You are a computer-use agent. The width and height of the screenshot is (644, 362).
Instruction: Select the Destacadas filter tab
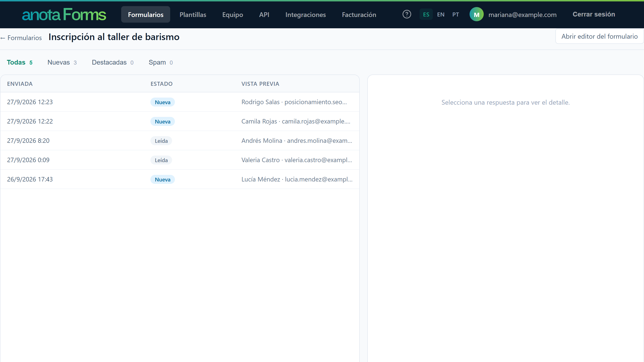point(112,62)
